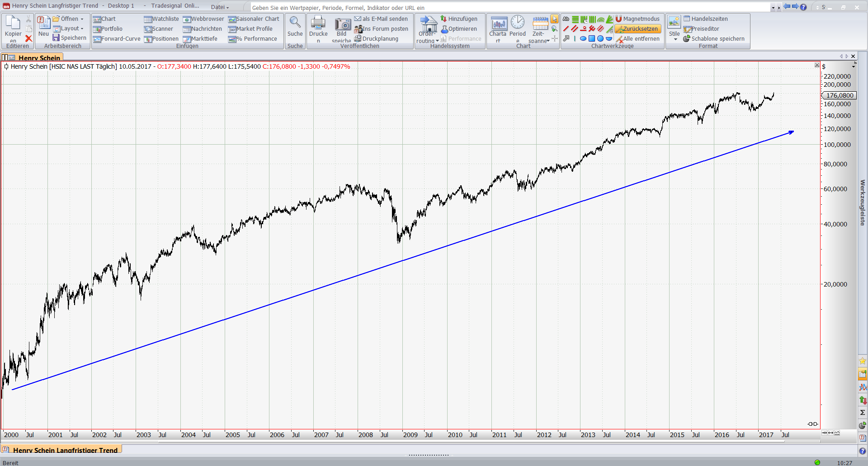This screenshot has height=466, width=868.
Task: Click the Watchliste button
Action: click(161, 19)
